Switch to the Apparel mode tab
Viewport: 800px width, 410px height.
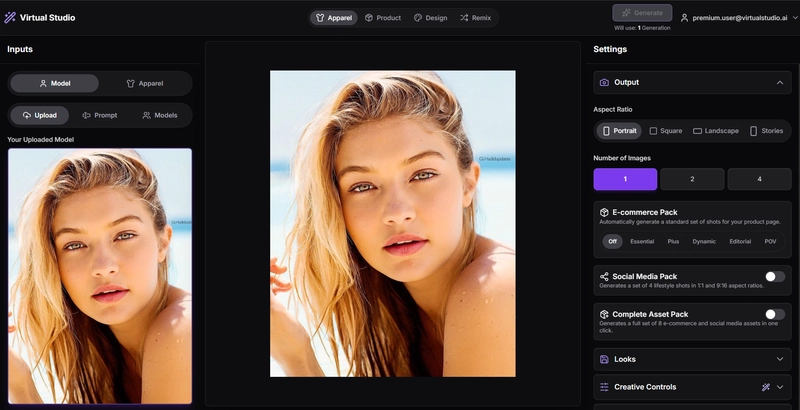tap(334, 18)
